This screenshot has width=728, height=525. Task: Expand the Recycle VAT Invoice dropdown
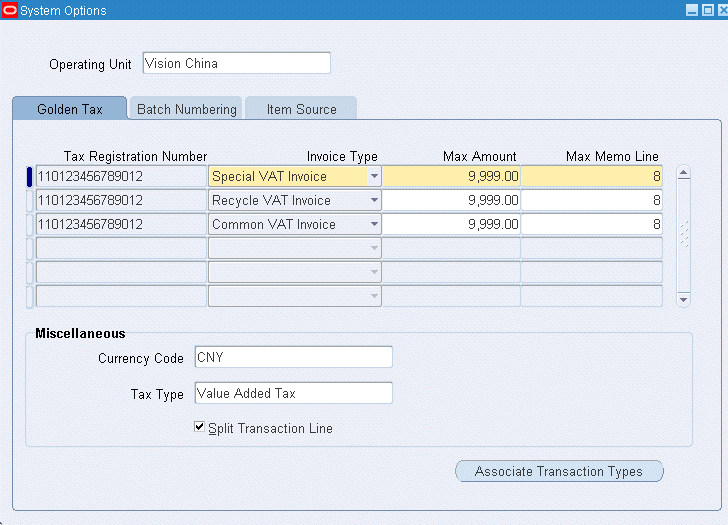pos(374,201)
